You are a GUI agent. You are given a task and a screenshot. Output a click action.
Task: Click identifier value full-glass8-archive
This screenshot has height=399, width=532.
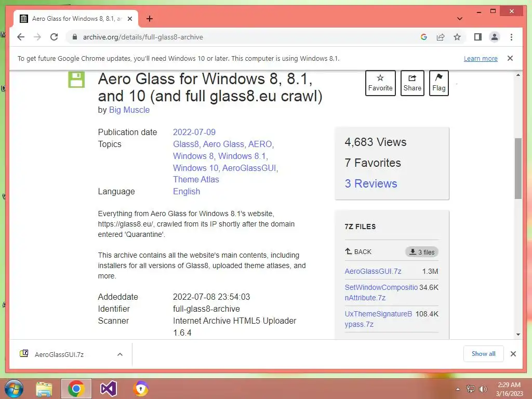coord(206,309)
